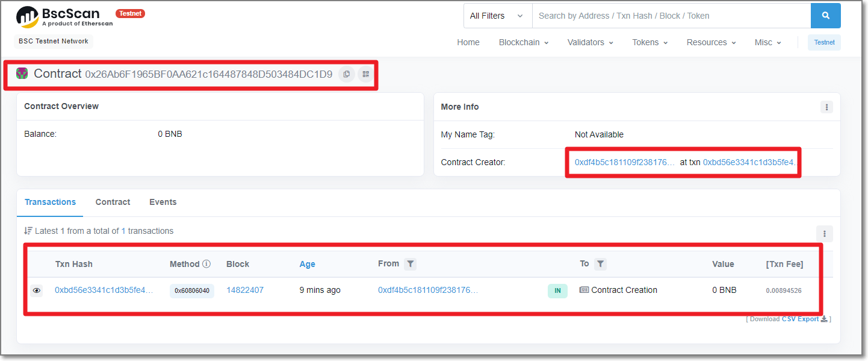Click the contract address text
This screenshot has width=868, height=361.
click(x=209, y=75)
